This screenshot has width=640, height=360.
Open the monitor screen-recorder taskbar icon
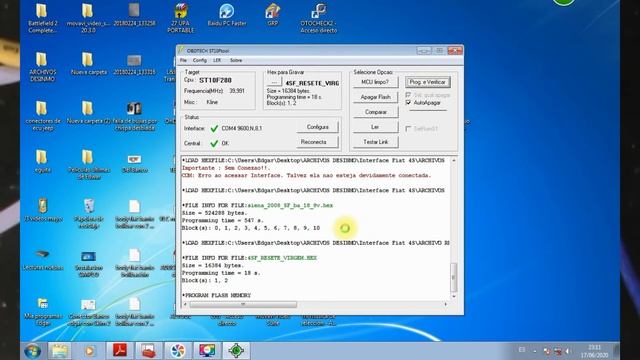[x=207, y=351]
